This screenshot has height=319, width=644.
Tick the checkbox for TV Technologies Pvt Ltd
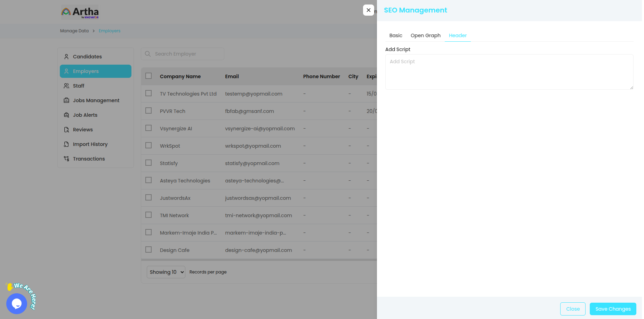coord(148,93)
